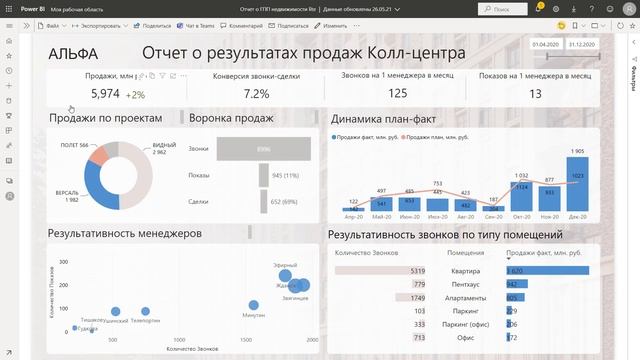Open more toolbar options ellipsis

coord(357,26)
